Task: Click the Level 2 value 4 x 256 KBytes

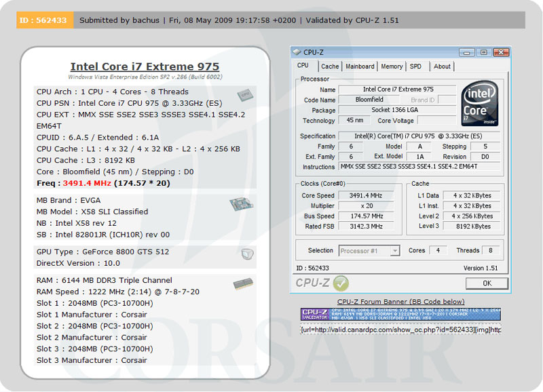Action: (472, 216)
